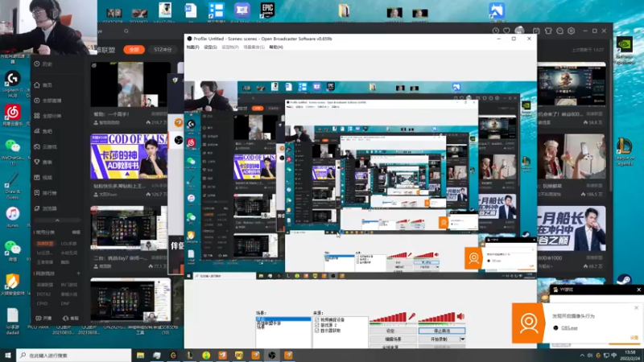Open the PICO PARK desktop shortcut

coord(38,327)
